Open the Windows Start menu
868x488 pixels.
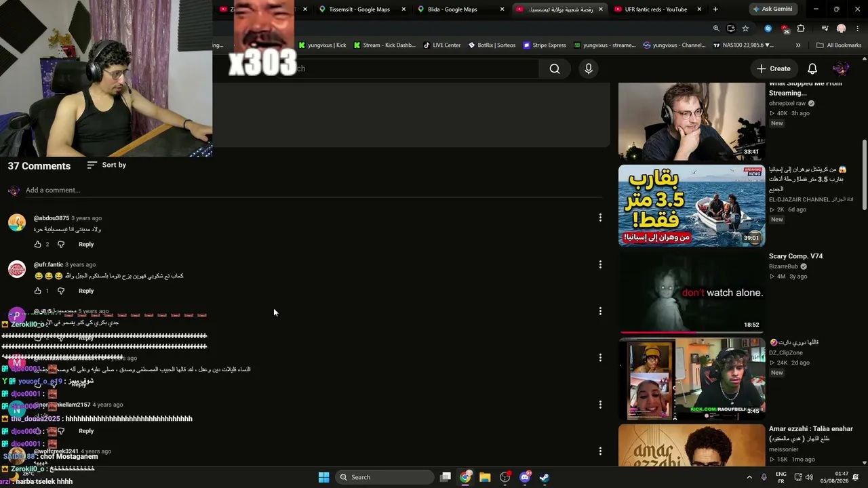pyautogui.click(x=323, y=477)
